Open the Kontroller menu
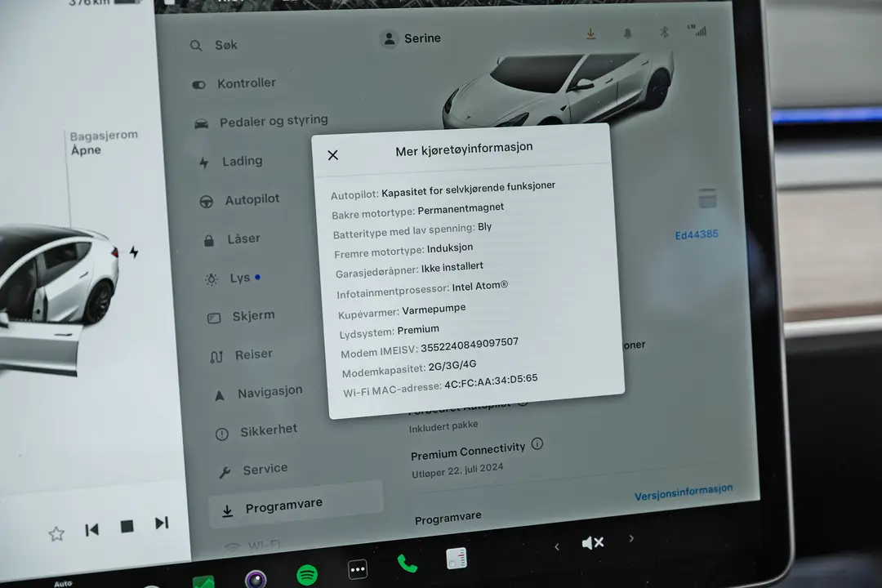The height and width of the screenshot is (588, 882). tap(234, 83)
